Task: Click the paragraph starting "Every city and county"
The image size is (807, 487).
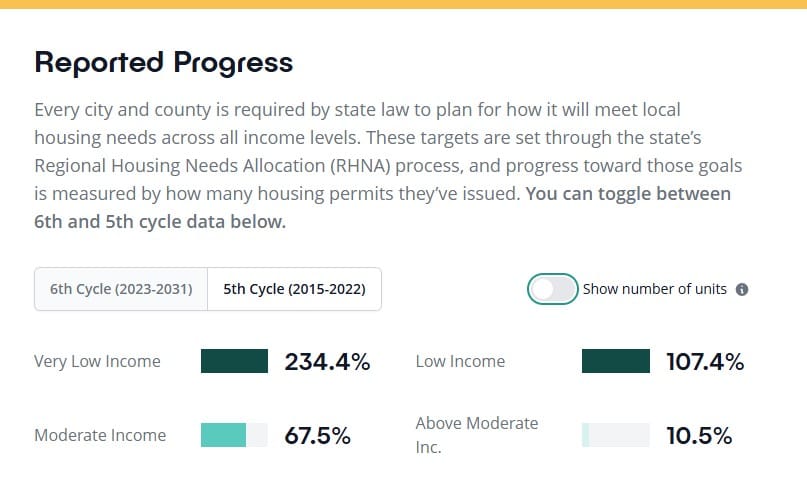Action: (x=380, y=137)
